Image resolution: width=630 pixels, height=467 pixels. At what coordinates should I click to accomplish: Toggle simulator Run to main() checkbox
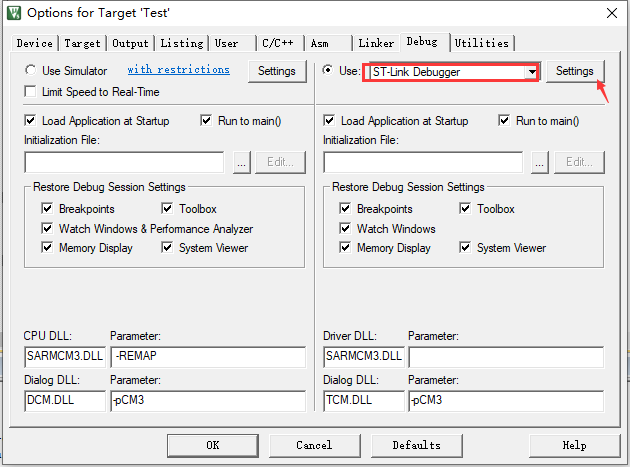pyautogui.click(x=206, y=121)
